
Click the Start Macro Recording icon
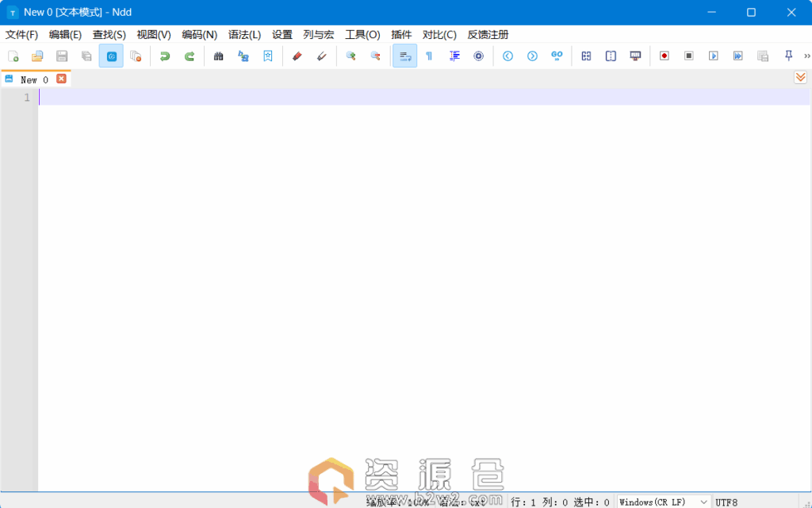pos(665,56)
